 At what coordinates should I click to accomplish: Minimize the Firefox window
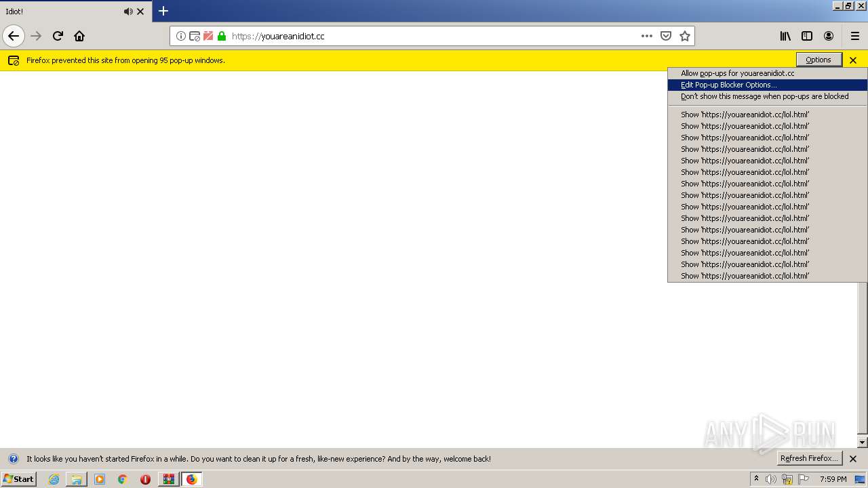tap(837, 5)
